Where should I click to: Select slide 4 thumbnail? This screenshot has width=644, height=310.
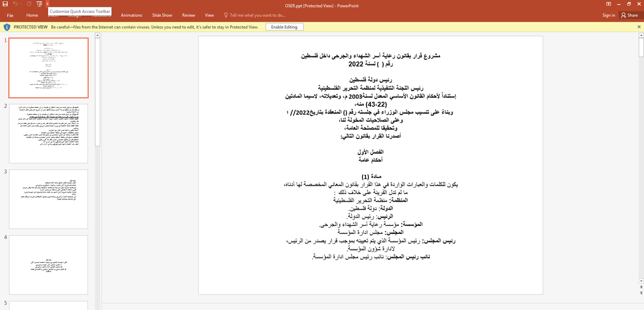49,264
